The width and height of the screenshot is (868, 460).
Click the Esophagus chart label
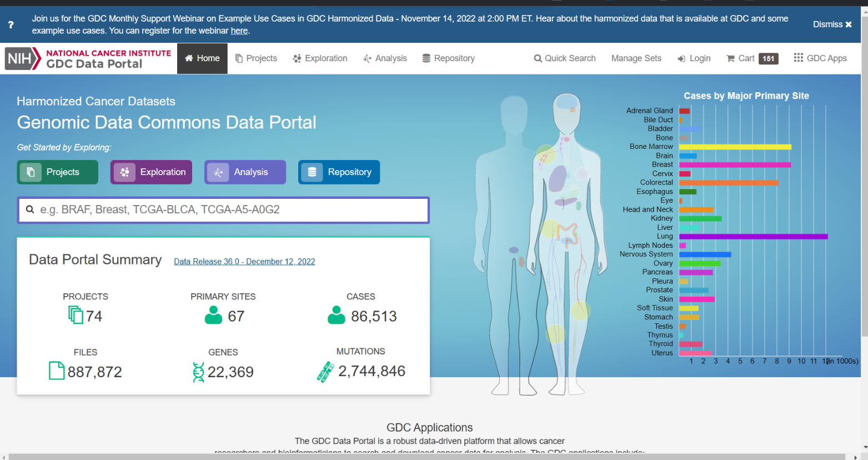[x=655, y=192]
